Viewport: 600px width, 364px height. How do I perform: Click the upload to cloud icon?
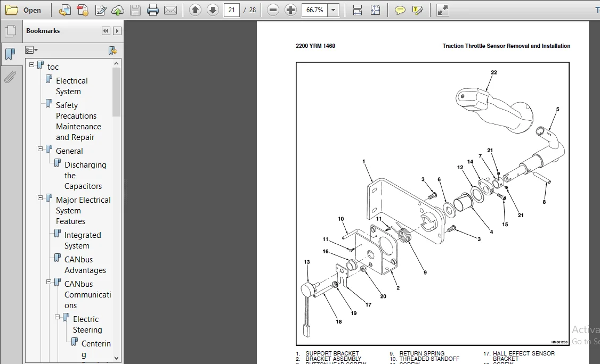[118, 10]
